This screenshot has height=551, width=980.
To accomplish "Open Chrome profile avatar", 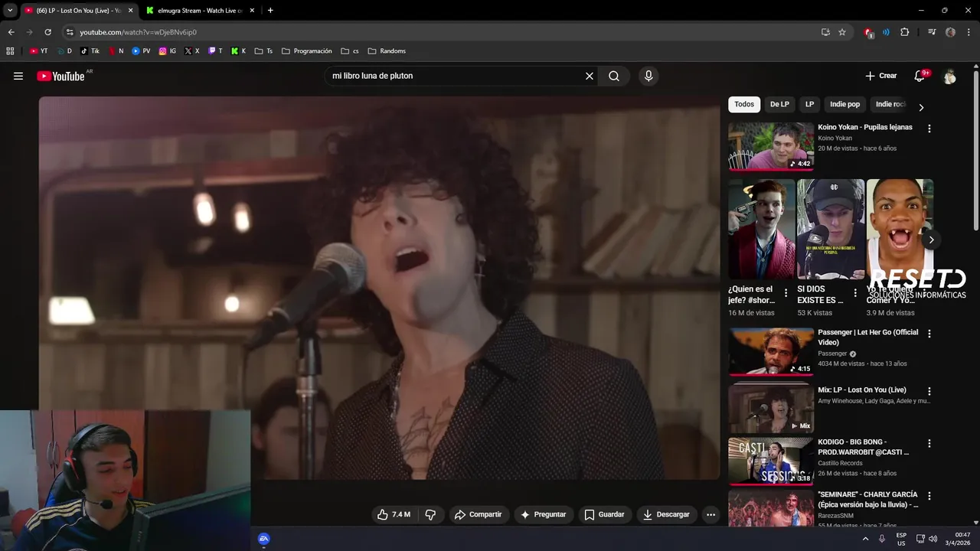I will [x=950, y=32].
